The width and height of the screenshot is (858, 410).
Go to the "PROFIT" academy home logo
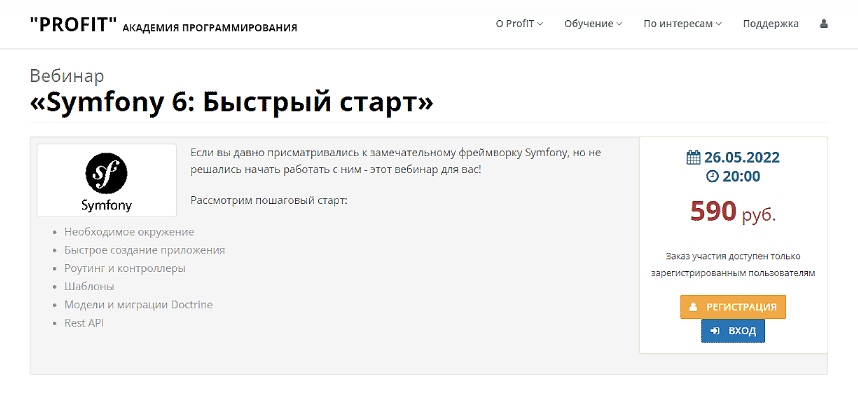pos(74,25)
